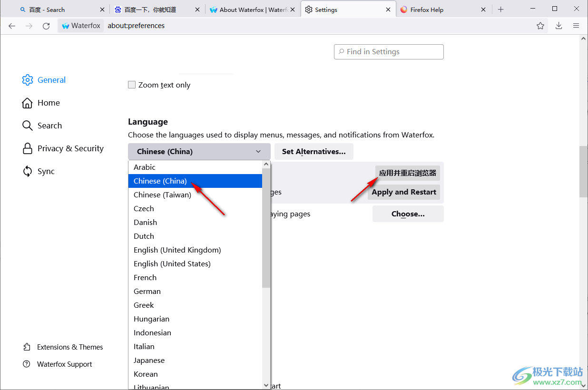The height and width of the screenshot is (390, 588).
Task: Collapse the Chinese (China) language dropdown
Action: tap(199, 151)
